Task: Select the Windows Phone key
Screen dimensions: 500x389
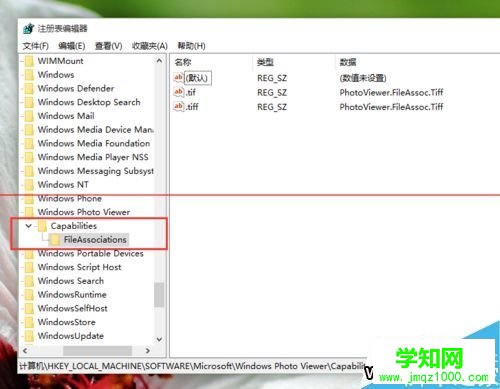Action: (x=70, y=198)
